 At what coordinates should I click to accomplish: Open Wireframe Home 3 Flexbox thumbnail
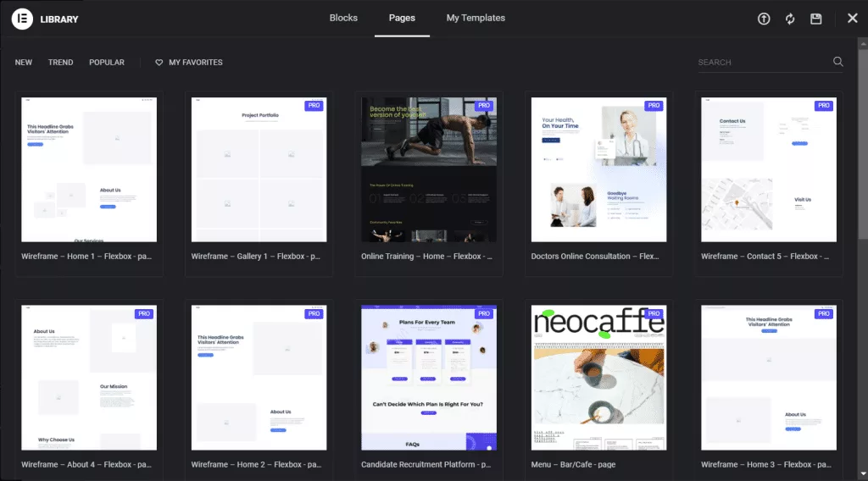click(769, 378)
